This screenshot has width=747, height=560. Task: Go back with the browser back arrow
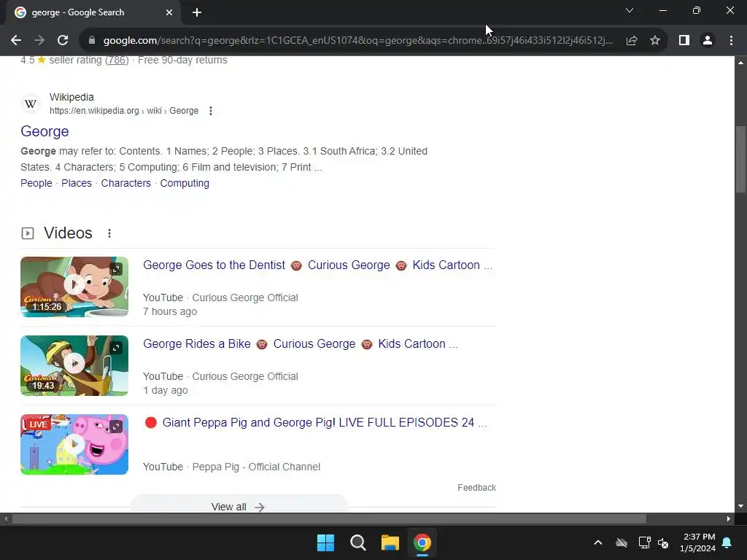[16, 41]
